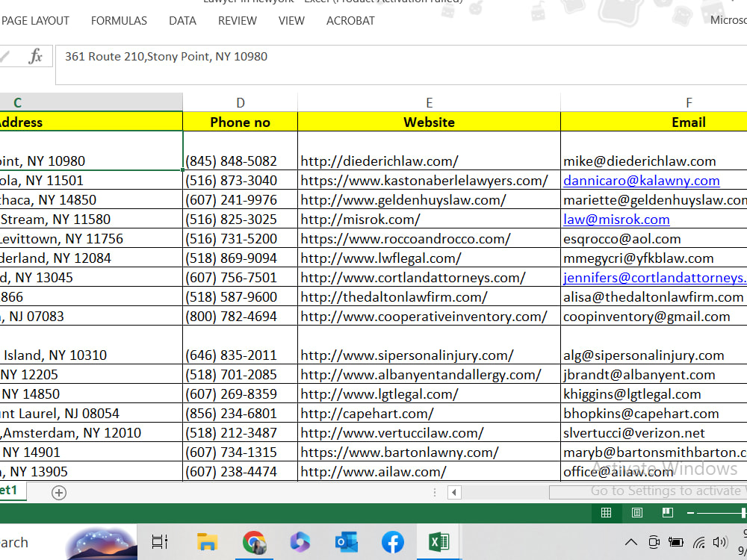The image size is (747, 560).
Task: Click the zoom out minus button
Action: (x=691, y=513)
